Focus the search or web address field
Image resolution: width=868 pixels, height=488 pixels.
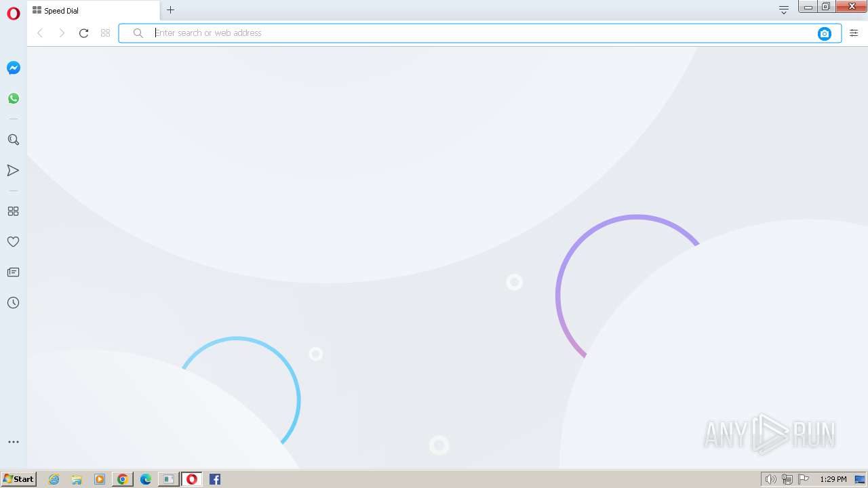(481, 33)
